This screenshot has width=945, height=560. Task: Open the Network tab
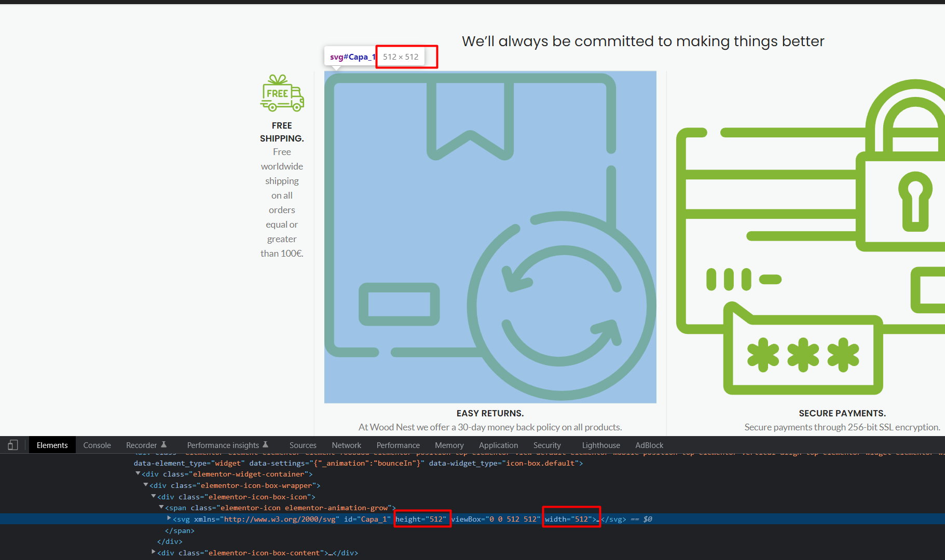click(347, 445)
